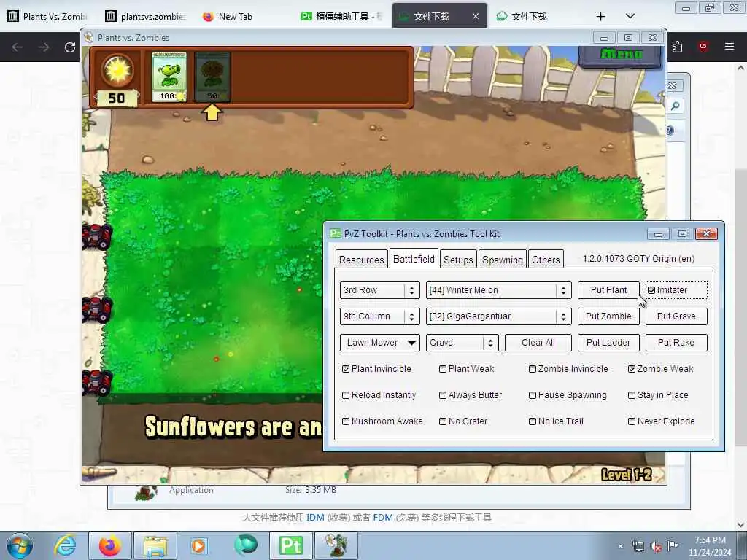Select the Battlefield tab
747x560 pixels.
click(414, 259)
